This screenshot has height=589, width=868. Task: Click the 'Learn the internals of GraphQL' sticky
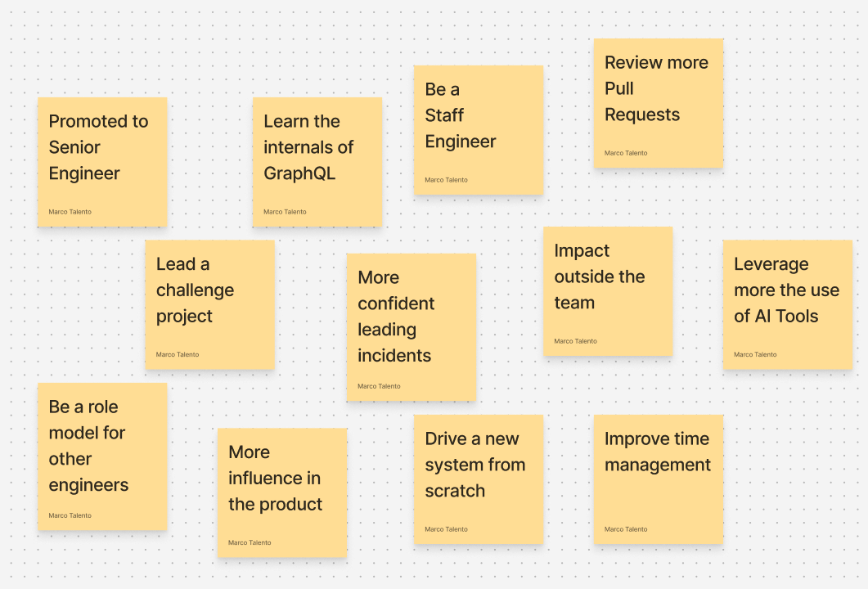click(x=317, y=161)
